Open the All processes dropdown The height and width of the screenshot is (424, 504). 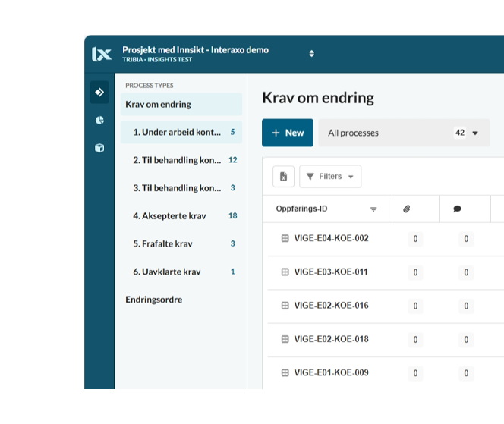[x=475, y=133]
